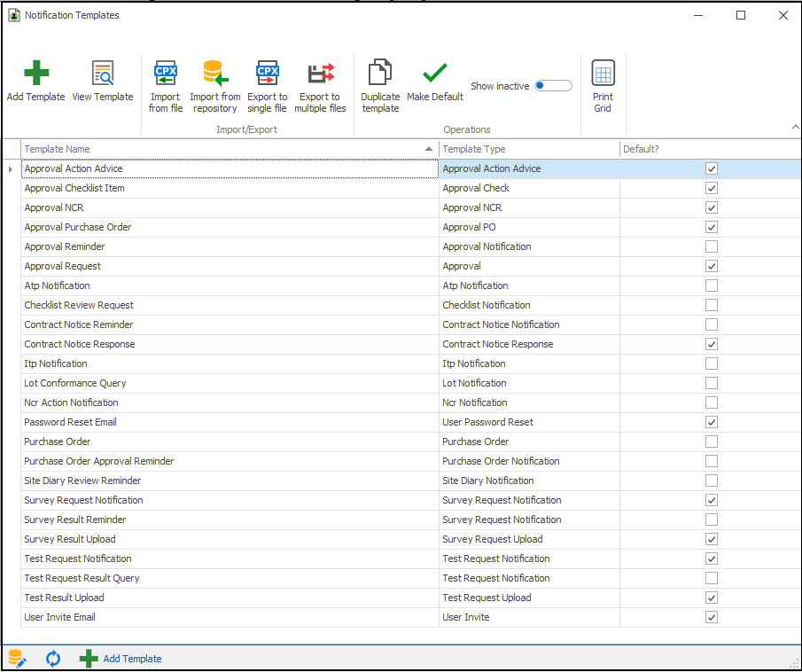Uncheck Default box for Password Reset Email
Image resolution: width=802 pixels, height=672 pixels.
click(x=711, y=422)
